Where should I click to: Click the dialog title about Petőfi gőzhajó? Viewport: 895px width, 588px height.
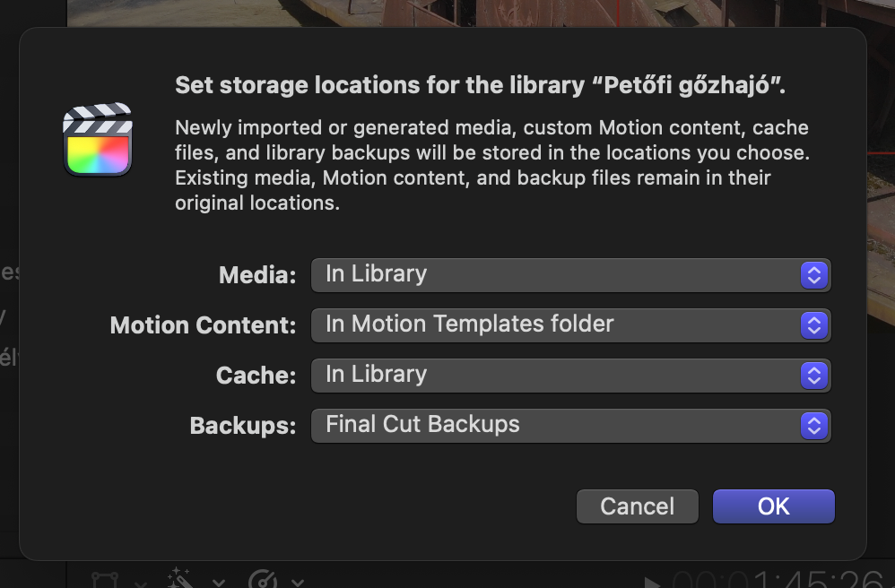click(x=480, y=85)
